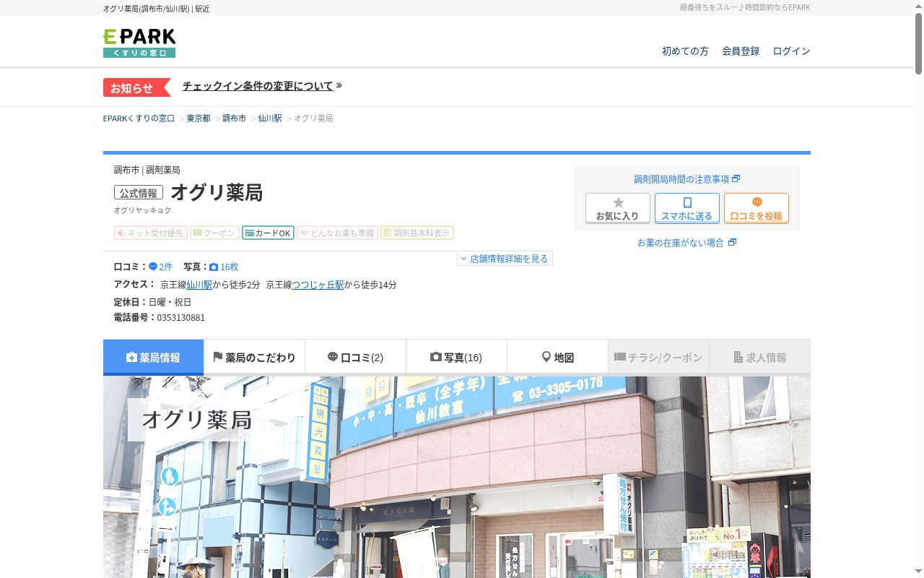Click the star icon on お気に入り button
This screenshot has width=924, height=578.
618,203
